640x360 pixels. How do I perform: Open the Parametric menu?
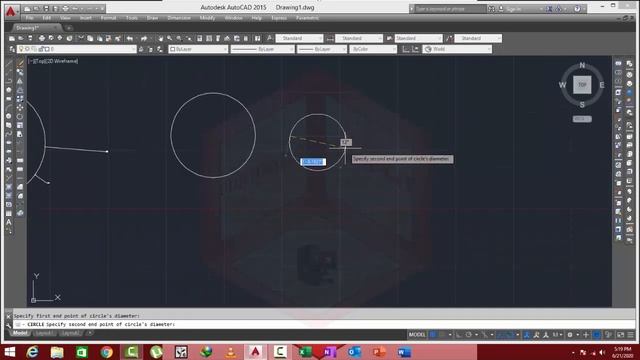point(307,18)
